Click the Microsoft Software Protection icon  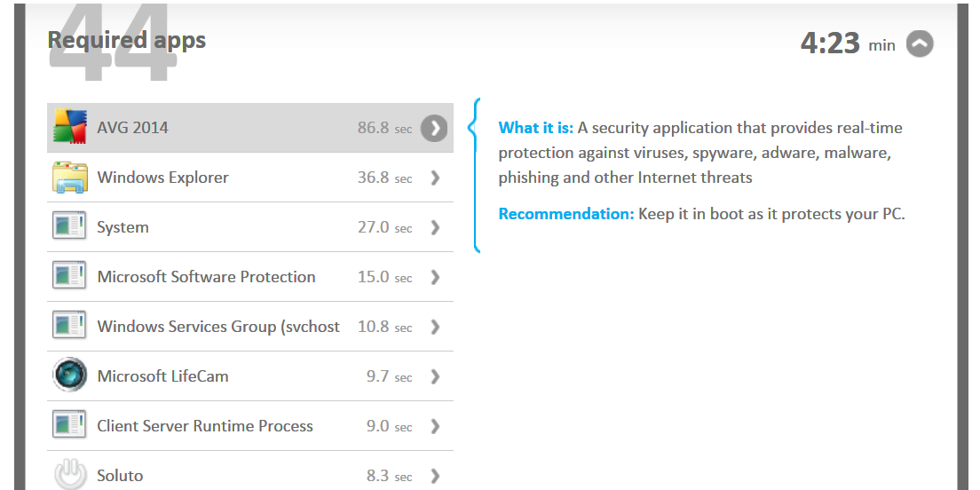coord(69,276)
